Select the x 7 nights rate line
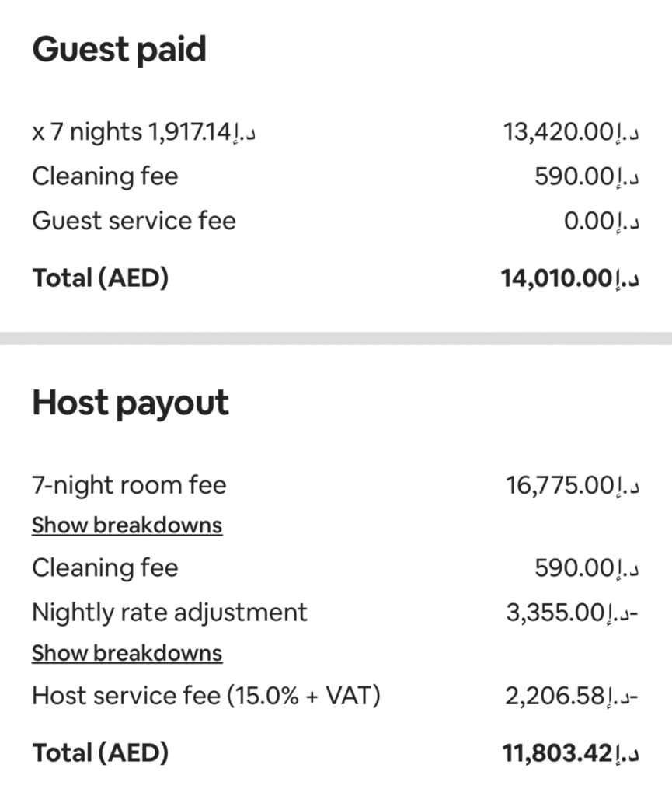 (x=144, y=133)
